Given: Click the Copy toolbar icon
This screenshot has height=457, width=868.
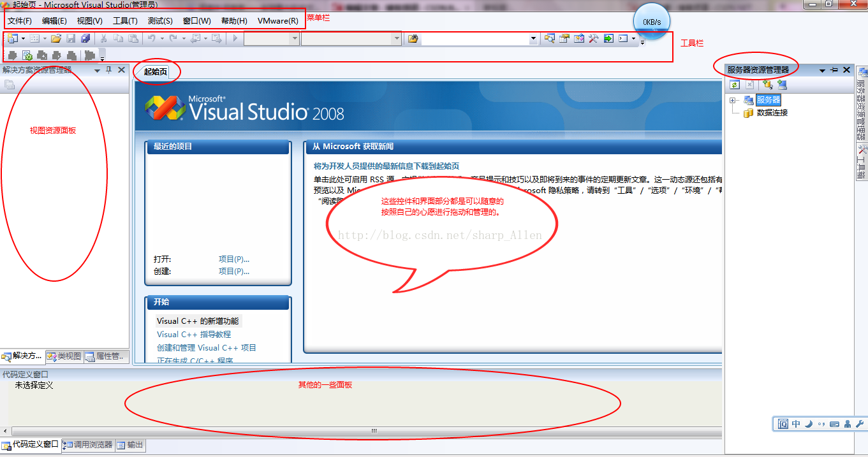Looking at the screenshot, I should (119, 38).
